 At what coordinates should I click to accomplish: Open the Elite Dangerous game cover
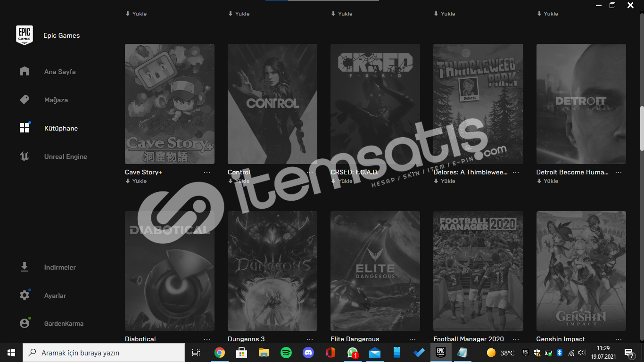tap(375, 271)
